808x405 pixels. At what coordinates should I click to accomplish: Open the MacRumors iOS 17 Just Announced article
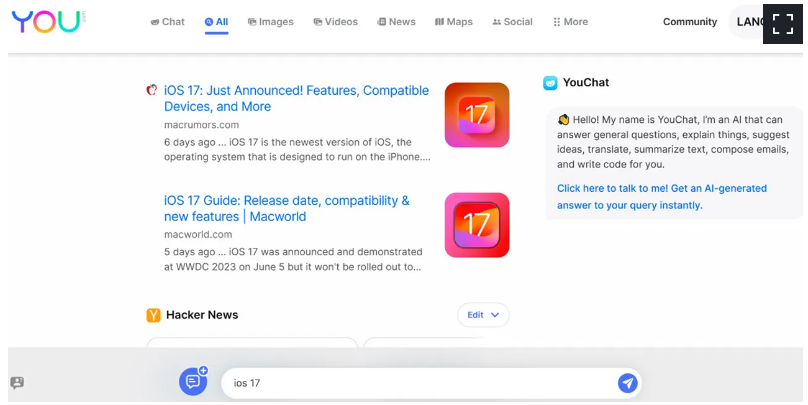point(296,98)
